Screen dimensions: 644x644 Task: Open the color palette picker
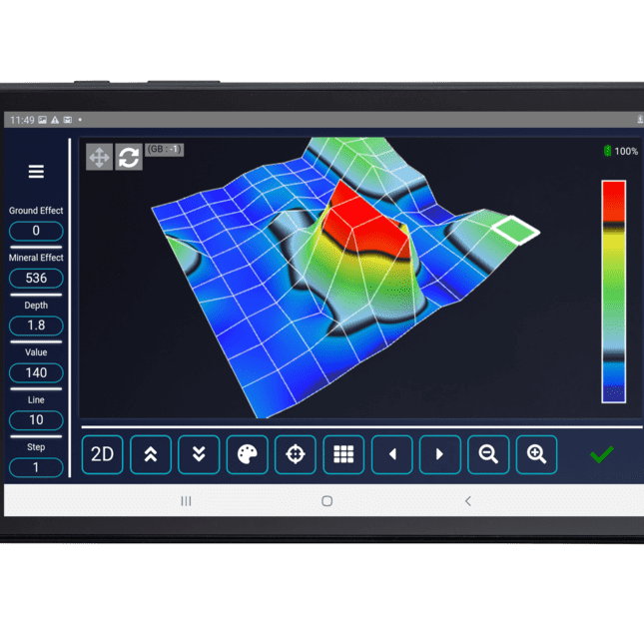pyautogui.click(x=247, y=454)
